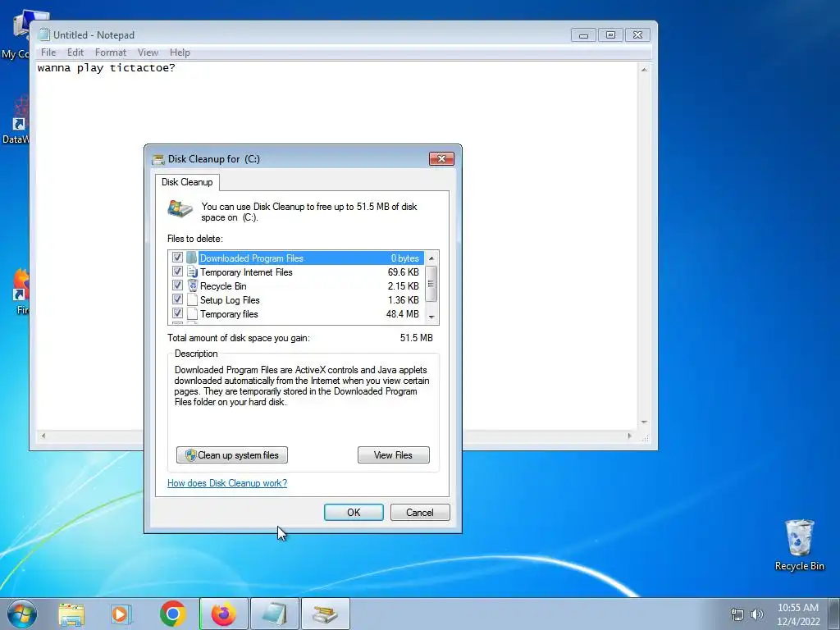Select the Recycle Bin desktop icon
Image resolution: width=840 pixels, height=630 pixels.
click(x=799, y=545)
